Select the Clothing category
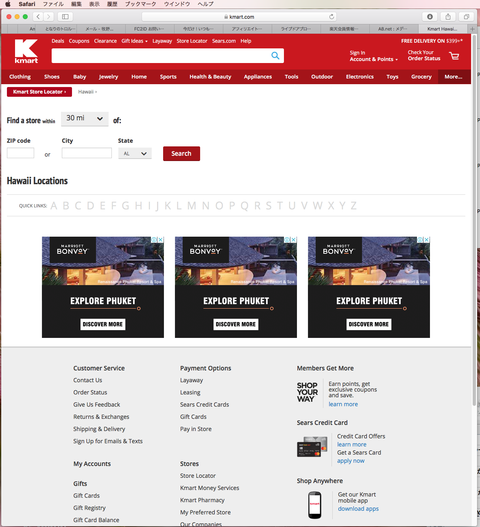The width and height of the screenshot is (480, 527). (x=20, y=77)
